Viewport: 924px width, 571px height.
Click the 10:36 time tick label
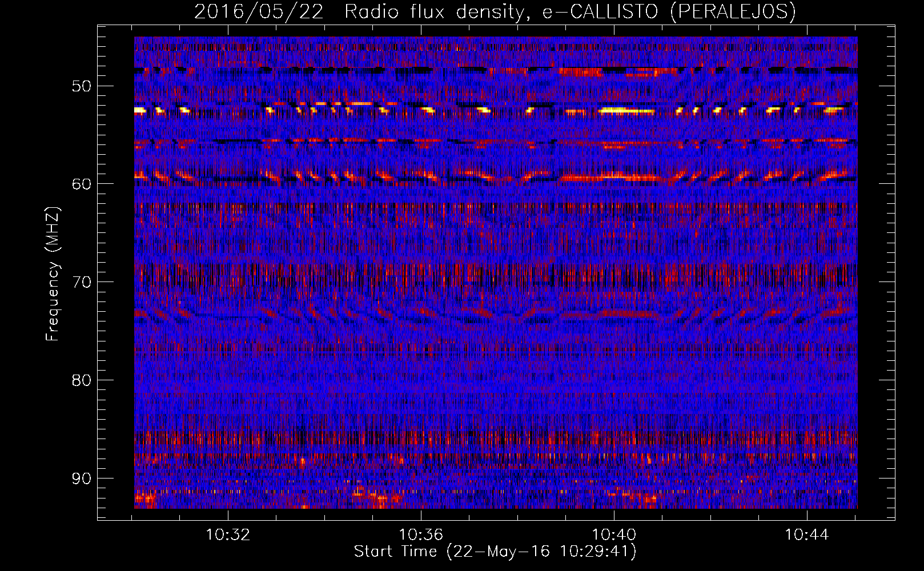tap(421, 535)
